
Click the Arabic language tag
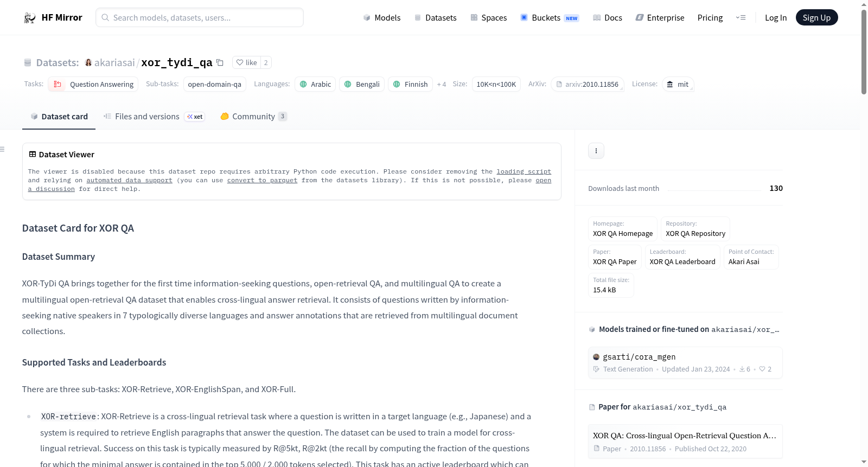(315, 84)
